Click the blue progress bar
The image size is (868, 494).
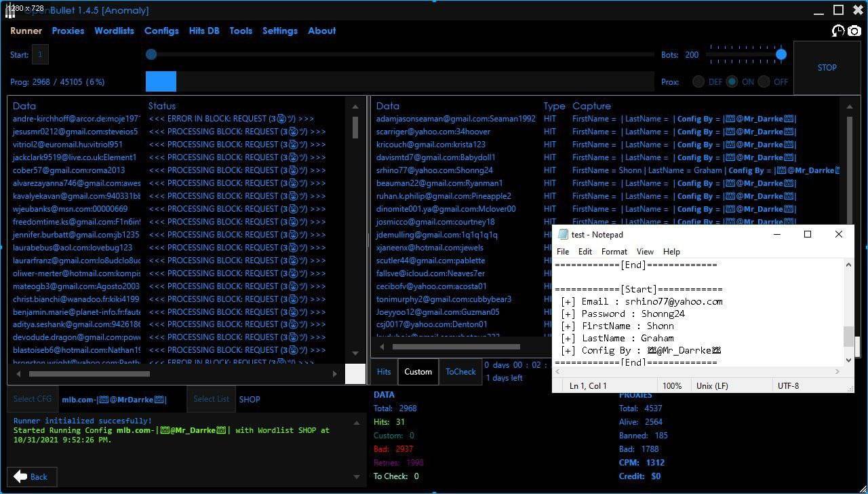coord(161,81)
